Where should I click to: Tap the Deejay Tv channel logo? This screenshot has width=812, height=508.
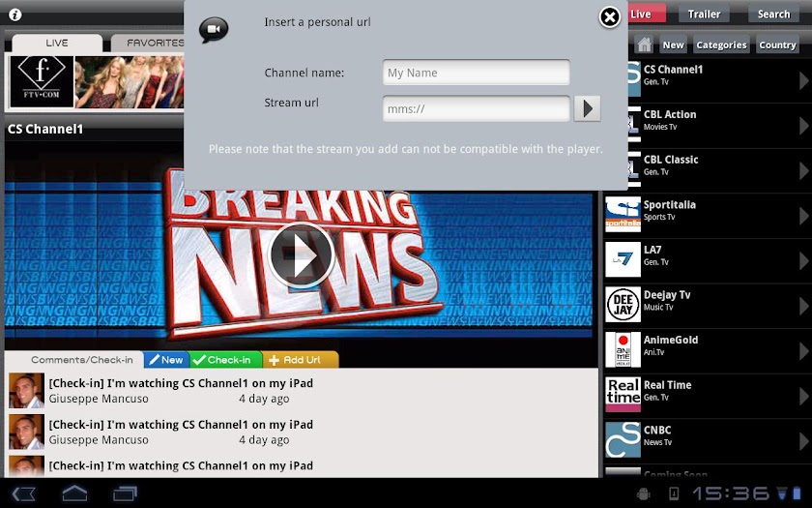[623, 304]
